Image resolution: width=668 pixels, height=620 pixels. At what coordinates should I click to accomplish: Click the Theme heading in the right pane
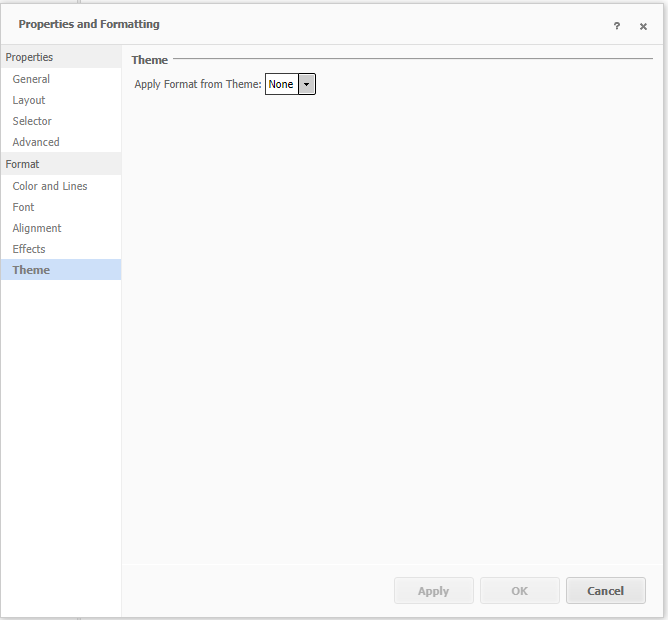coord(150,60)
